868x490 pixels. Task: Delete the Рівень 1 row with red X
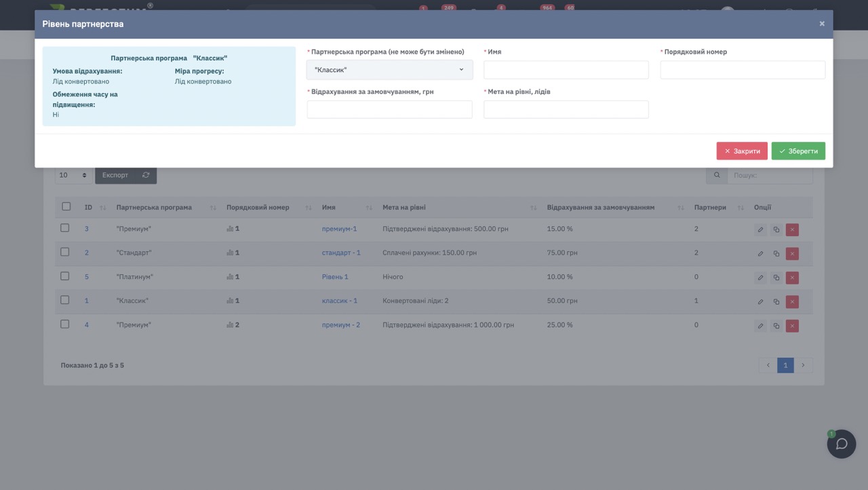tap(792, 278)
